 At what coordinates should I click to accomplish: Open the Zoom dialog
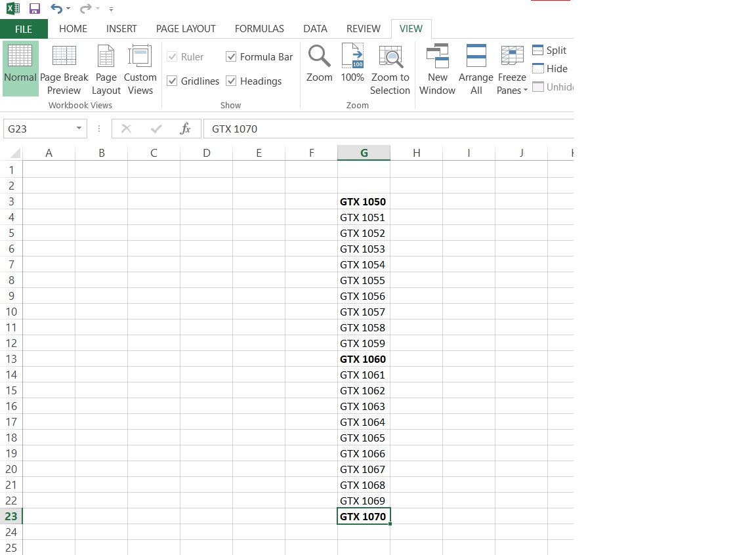point(319,66)
